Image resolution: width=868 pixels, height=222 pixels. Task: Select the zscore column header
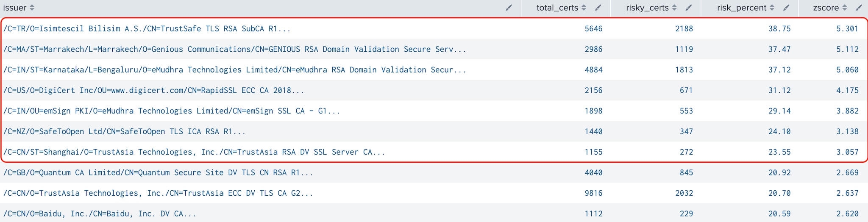coord(826,8)
